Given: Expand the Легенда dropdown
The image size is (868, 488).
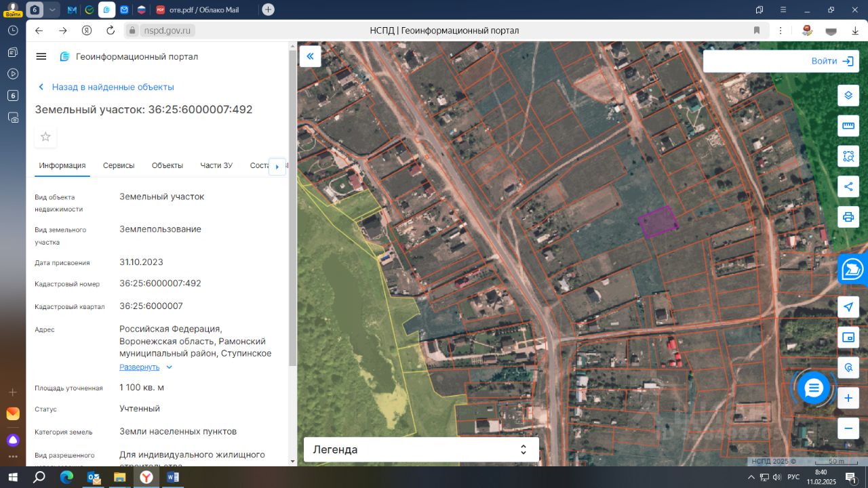Looking at the screenshot, I should 421,449.
